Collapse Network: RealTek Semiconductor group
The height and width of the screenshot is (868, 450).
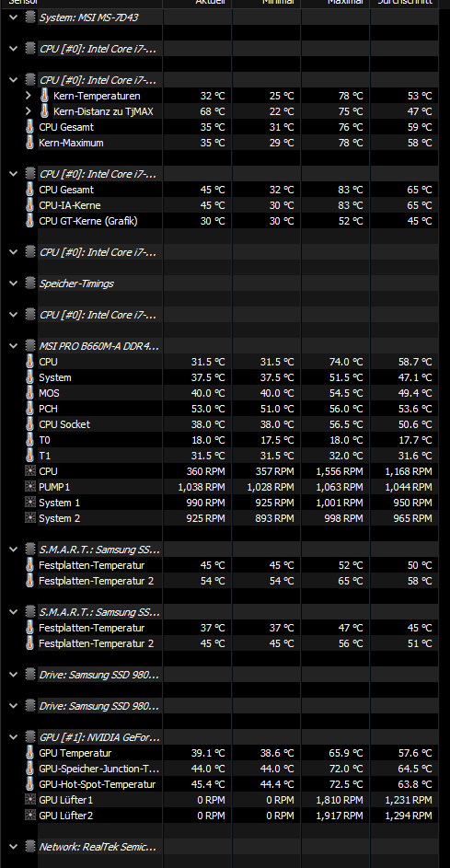pos(13,847)
